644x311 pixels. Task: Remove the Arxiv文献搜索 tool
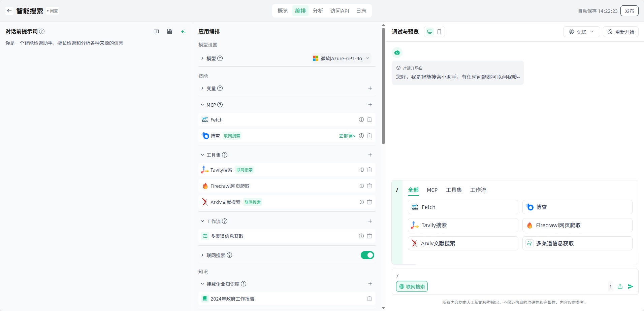point(369,202)
